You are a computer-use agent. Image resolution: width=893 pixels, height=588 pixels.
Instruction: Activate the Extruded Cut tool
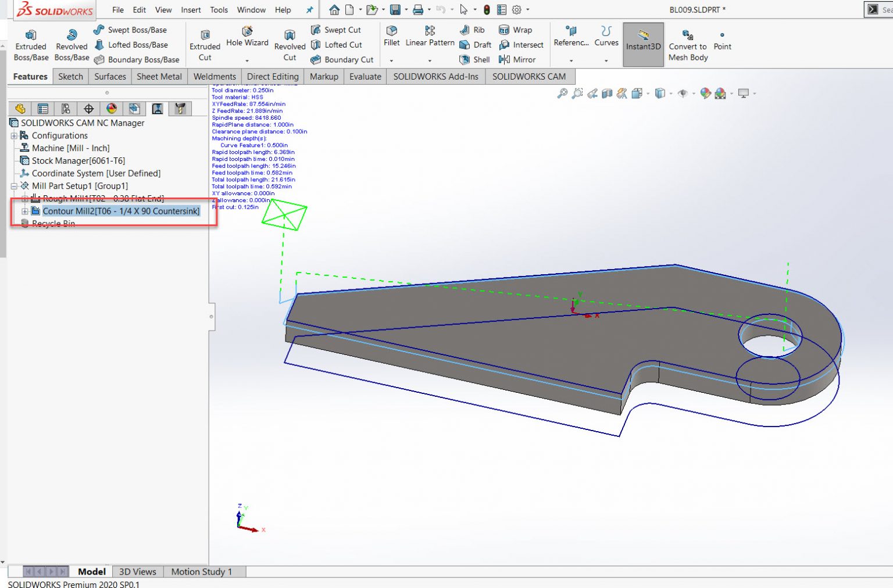tap(205, 45)
